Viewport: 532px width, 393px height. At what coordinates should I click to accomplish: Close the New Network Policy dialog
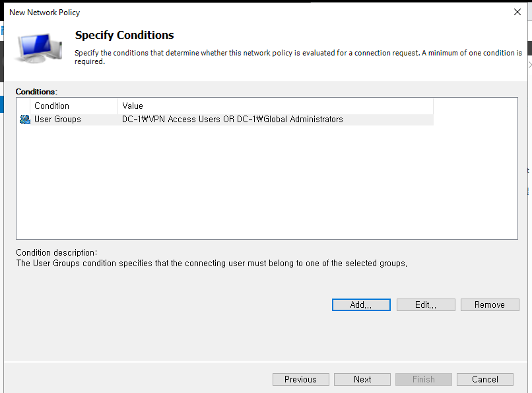coord(517,12)
